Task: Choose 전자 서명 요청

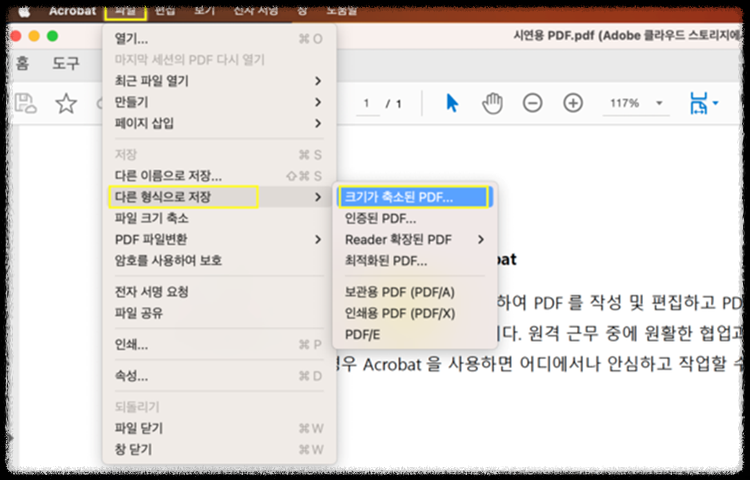Action: 219,292
